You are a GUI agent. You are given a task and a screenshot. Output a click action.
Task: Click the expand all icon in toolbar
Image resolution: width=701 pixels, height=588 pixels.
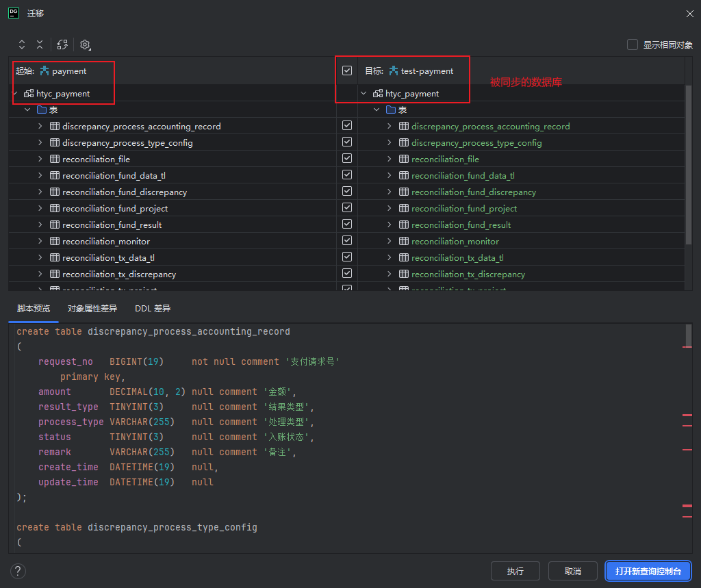pos(22,44)
